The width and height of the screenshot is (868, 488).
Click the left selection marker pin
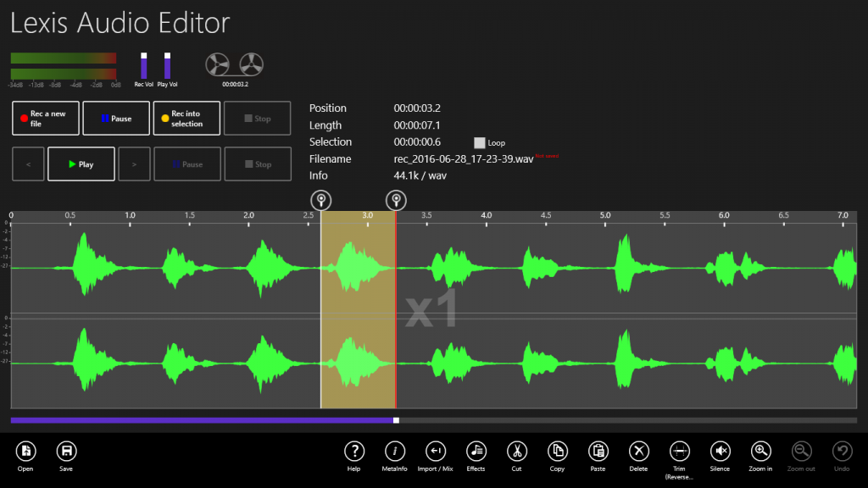pyautogui.click(x=321, y=200)
